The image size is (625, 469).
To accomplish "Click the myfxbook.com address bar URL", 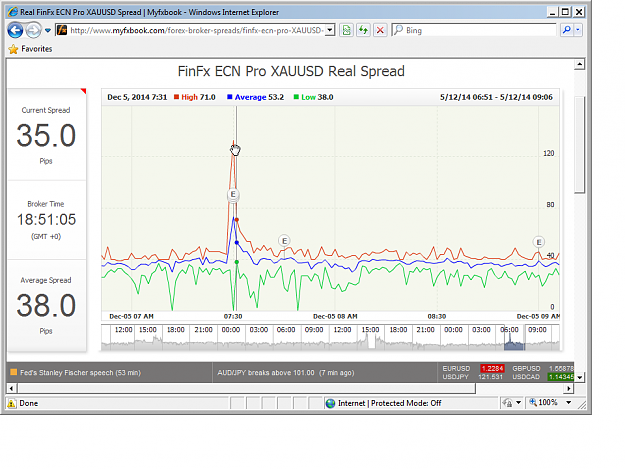I will click(196, 30).
